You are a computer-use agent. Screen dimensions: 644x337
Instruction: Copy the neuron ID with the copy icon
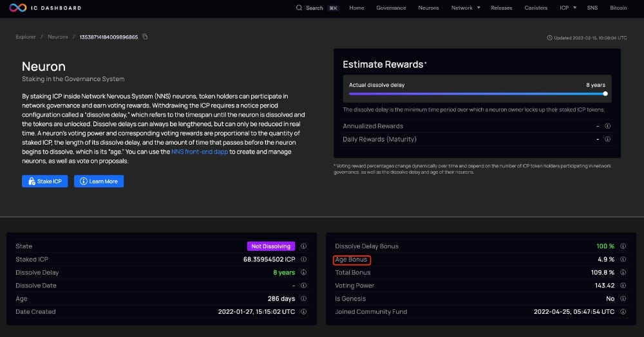pos(145,37)
